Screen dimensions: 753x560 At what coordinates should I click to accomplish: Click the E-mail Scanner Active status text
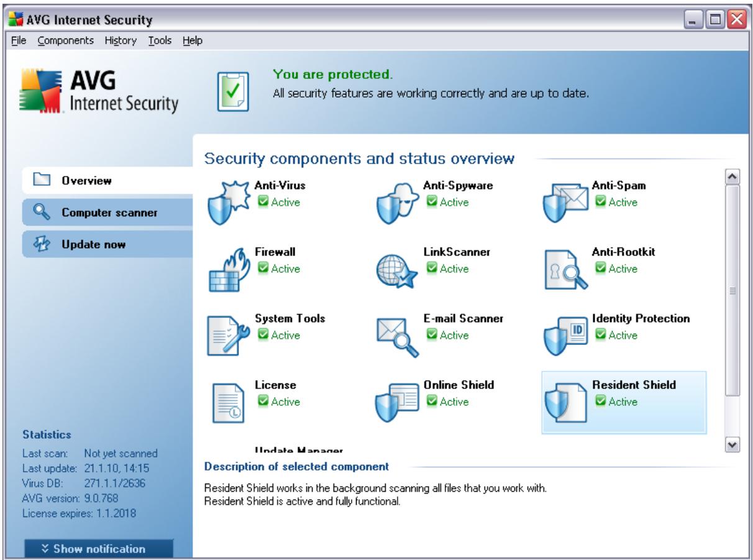(x=454, y=335)
